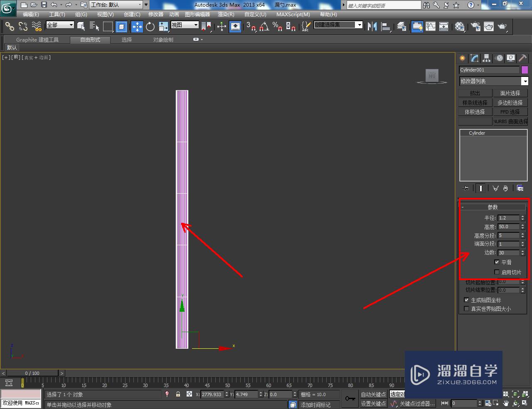Screen dimensions: 532x409
Task: Click the Render Production teapot icon
Action: click(x=502, y=27)
